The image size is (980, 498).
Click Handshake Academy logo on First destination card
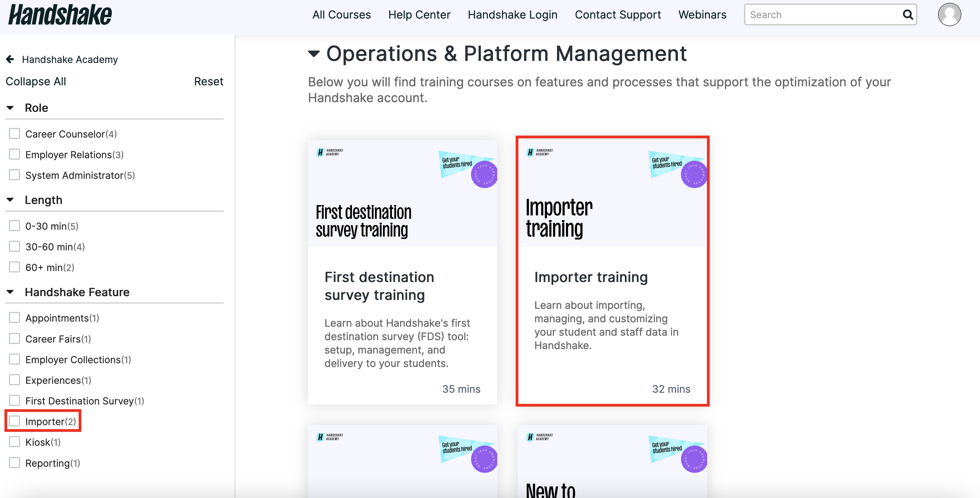329,152
